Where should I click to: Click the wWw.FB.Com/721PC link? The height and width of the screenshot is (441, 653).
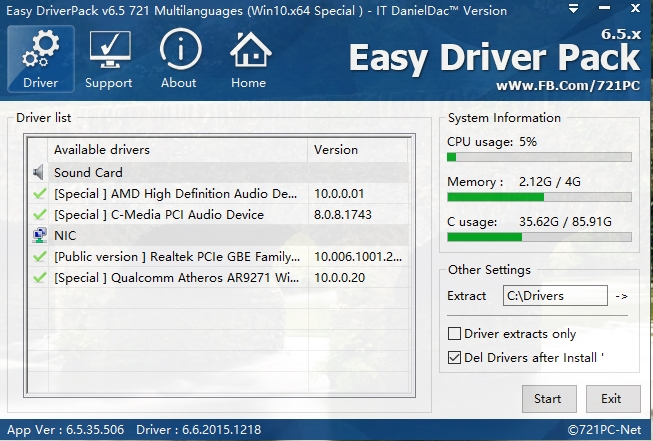(x=568, y=86)
